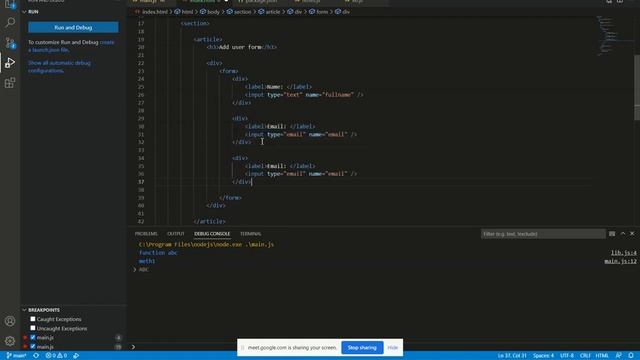Click the CRLF line ending entry

click(585, 356)
